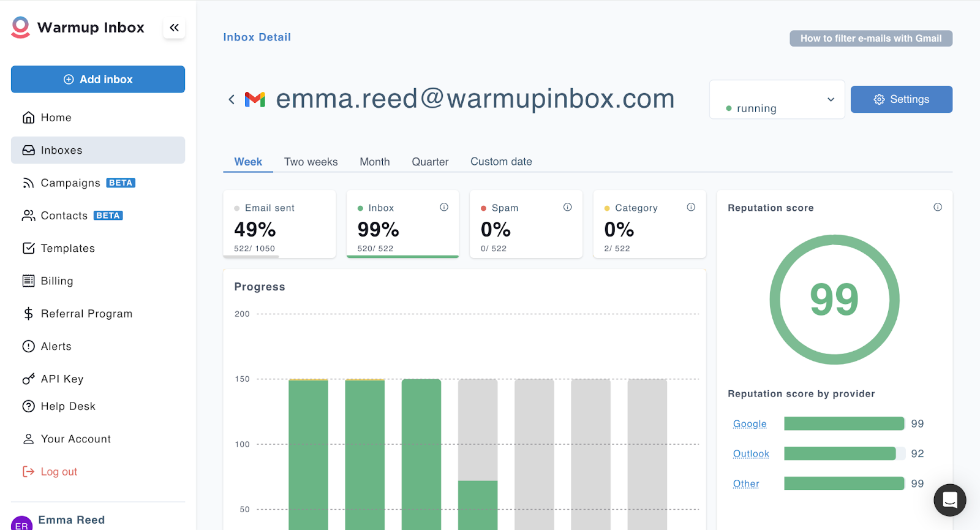This screenshot has width=980, height=530.
Task: Select the Week tab
Action: coord(248,162)
